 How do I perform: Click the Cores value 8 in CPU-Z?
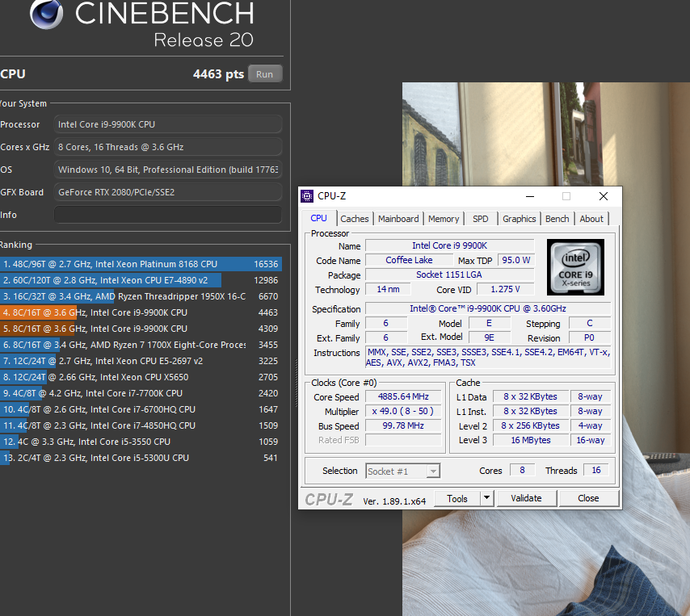tap(522, 470)
